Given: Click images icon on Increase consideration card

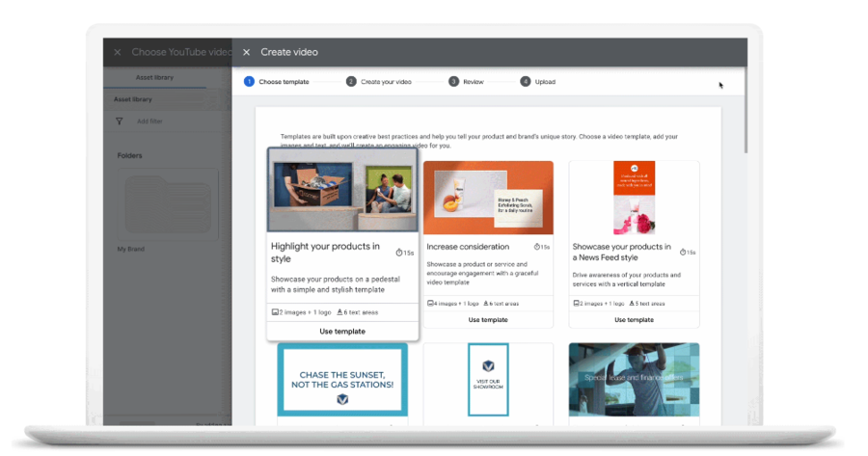Looking at the screenshot, I should coord(430,304).
